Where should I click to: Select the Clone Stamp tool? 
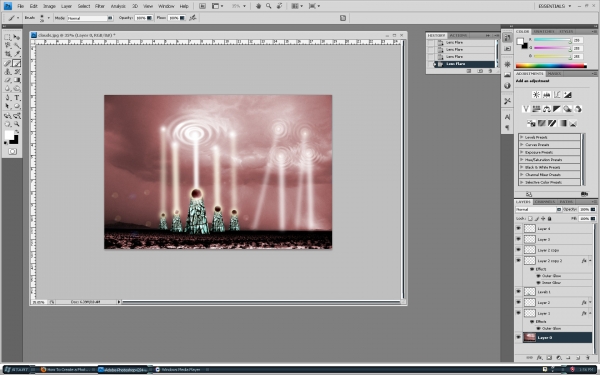[x=7, y=72]
